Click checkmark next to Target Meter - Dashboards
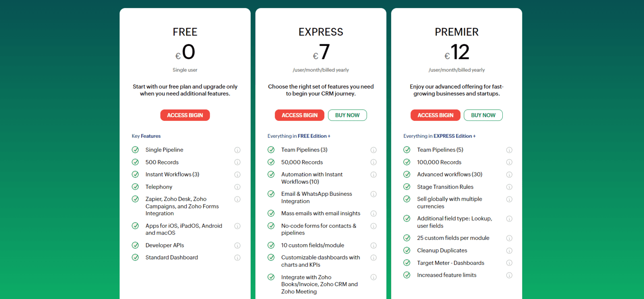The image size is (644, 299). 407,263
